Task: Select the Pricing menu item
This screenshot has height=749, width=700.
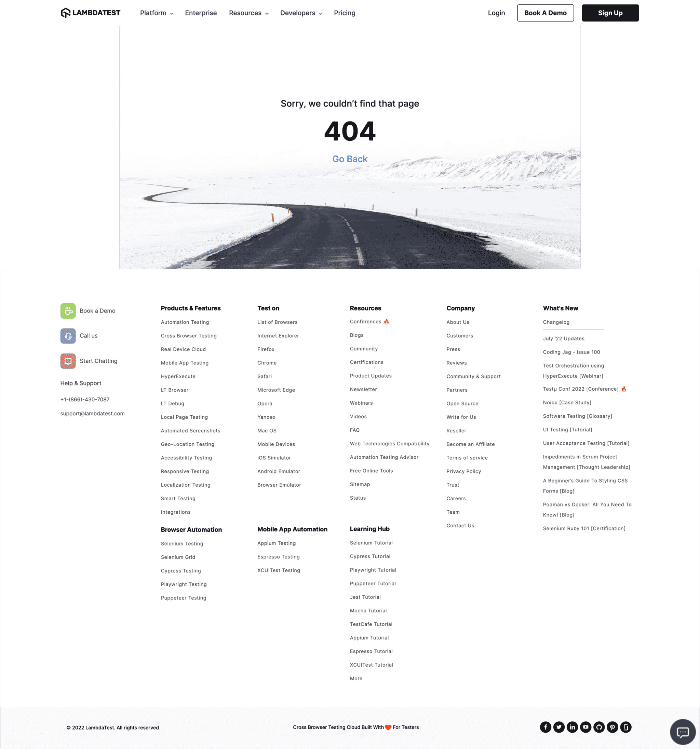Action: click(344, 13)
